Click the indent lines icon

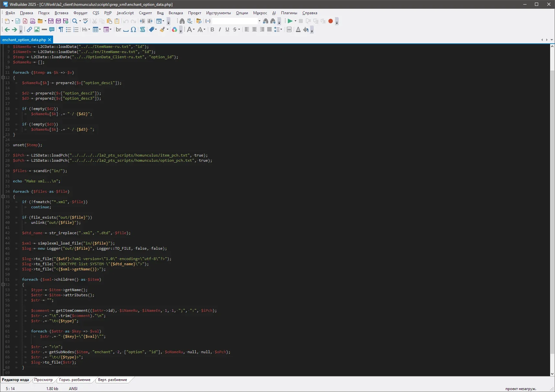tap(142, 21)
